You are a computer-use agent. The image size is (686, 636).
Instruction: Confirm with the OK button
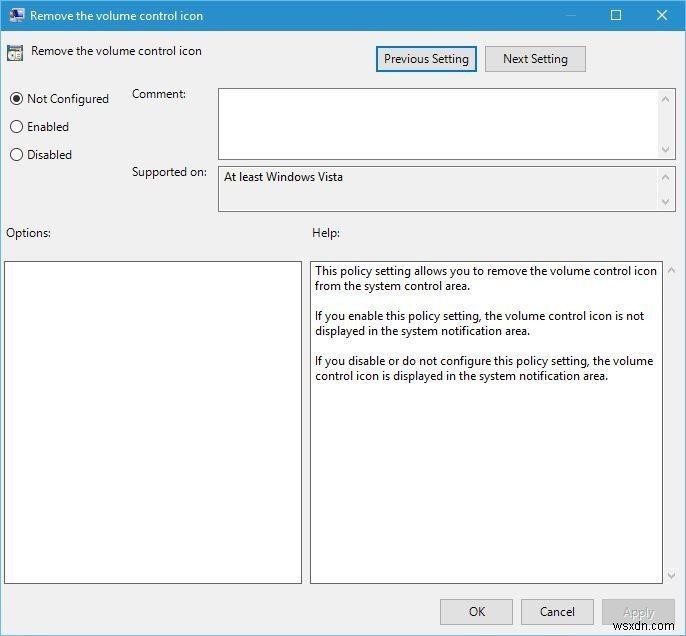[x=476, y=612]
